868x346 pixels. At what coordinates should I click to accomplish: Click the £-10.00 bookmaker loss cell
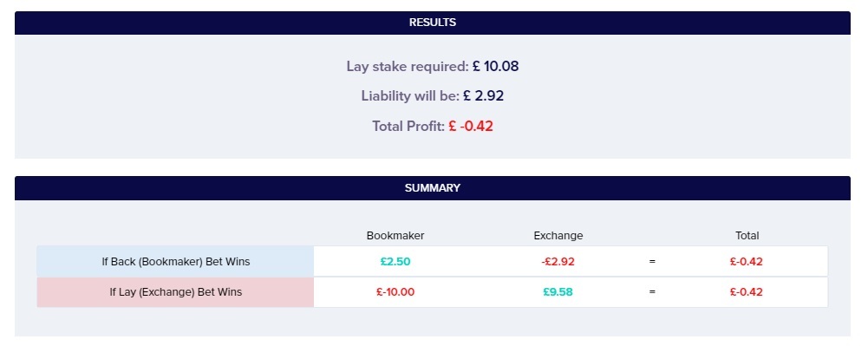click(x=395, y=291)
